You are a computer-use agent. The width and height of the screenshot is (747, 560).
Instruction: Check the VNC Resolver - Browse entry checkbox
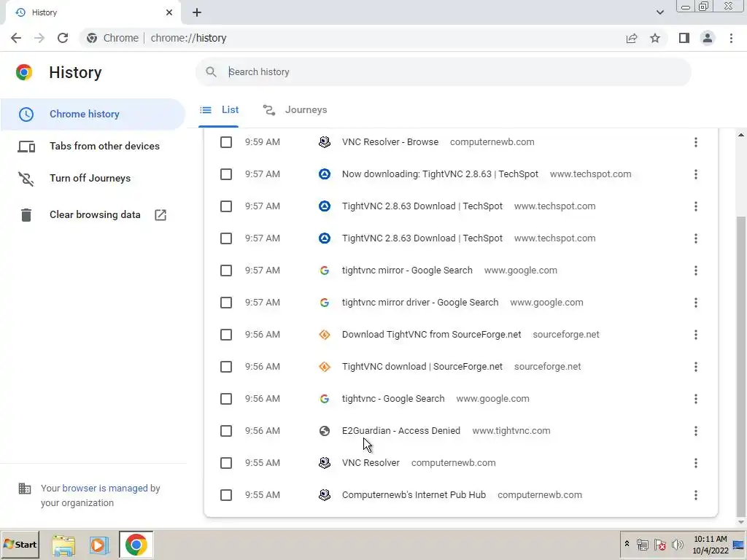point(226,142)
